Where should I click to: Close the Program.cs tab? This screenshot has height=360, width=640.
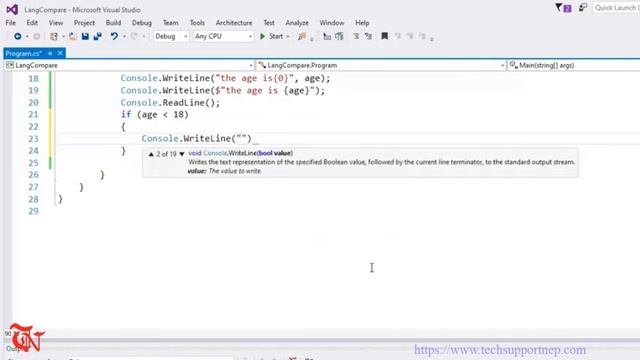(60, 53)
